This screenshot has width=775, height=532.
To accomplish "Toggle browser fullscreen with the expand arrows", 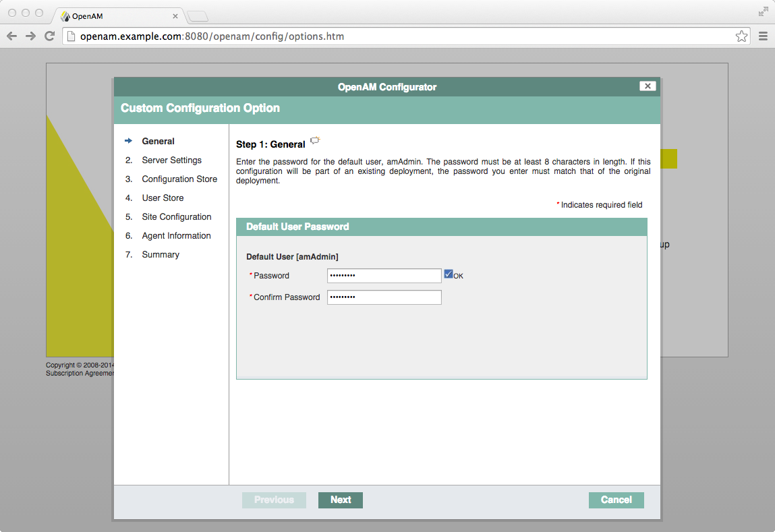I will click(x=763, y=12).
